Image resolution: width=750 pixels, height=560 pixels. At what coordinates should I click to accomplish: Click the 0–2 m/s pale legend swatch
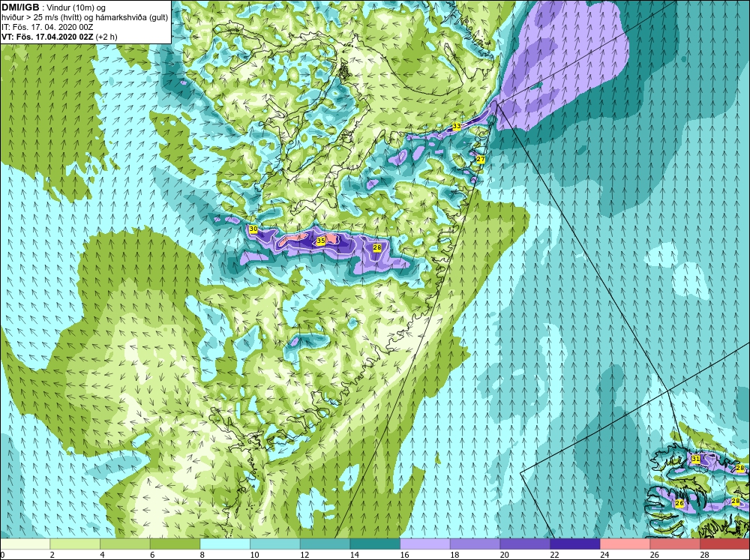[x=25, y=544]
